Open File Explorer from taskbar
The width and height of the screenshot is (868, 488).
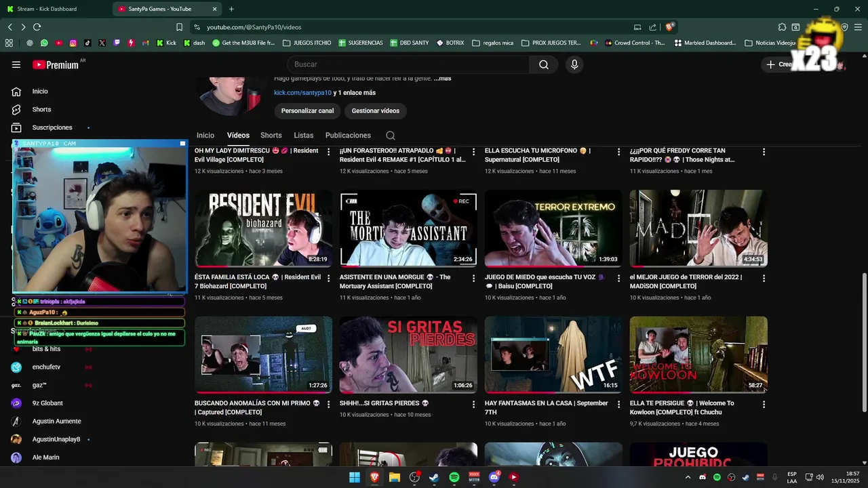coord(395,477)
